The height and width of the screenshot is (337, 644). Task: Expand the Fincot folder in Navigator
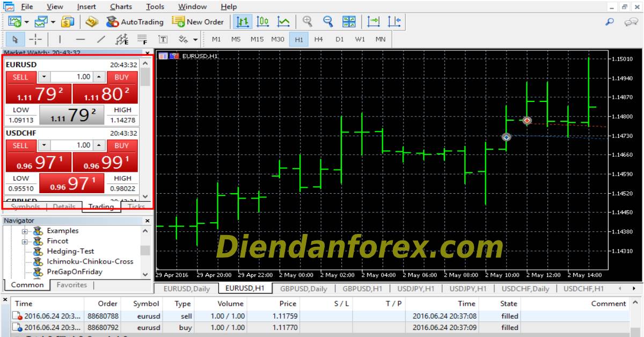[x=25, y=241]
